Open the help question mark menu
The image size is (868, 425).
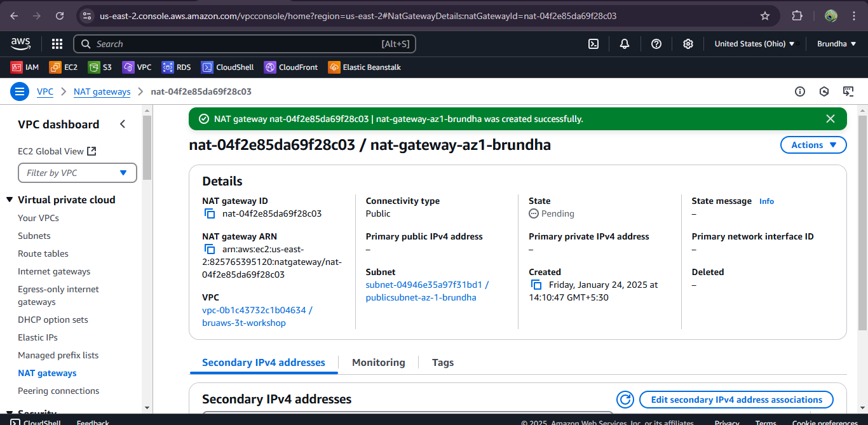[656, 44]
